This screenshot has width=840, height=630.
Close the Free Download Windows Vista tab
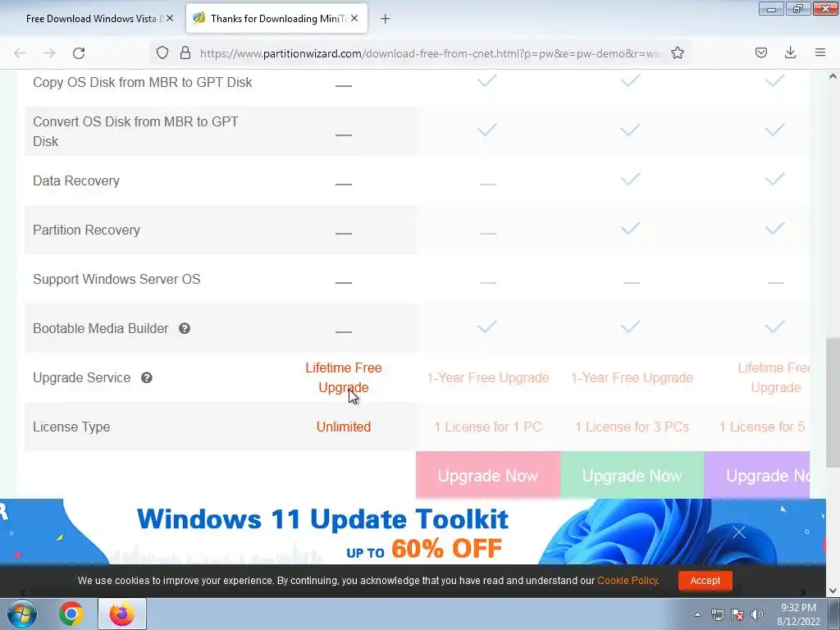click(x=170, y=18)
